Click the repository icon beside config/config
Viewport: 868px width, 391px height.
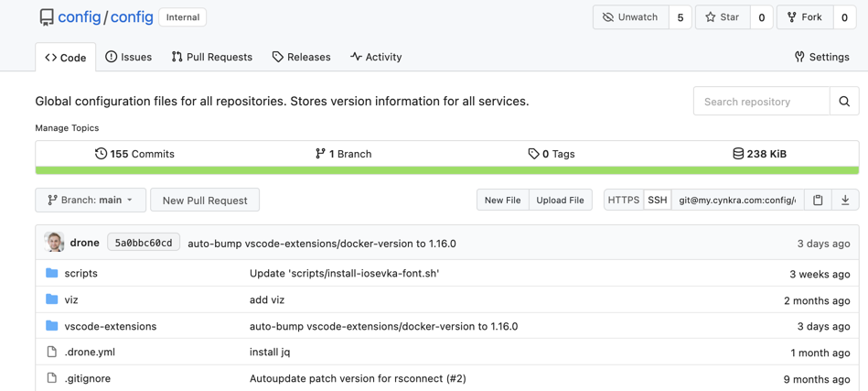(46, 17)
